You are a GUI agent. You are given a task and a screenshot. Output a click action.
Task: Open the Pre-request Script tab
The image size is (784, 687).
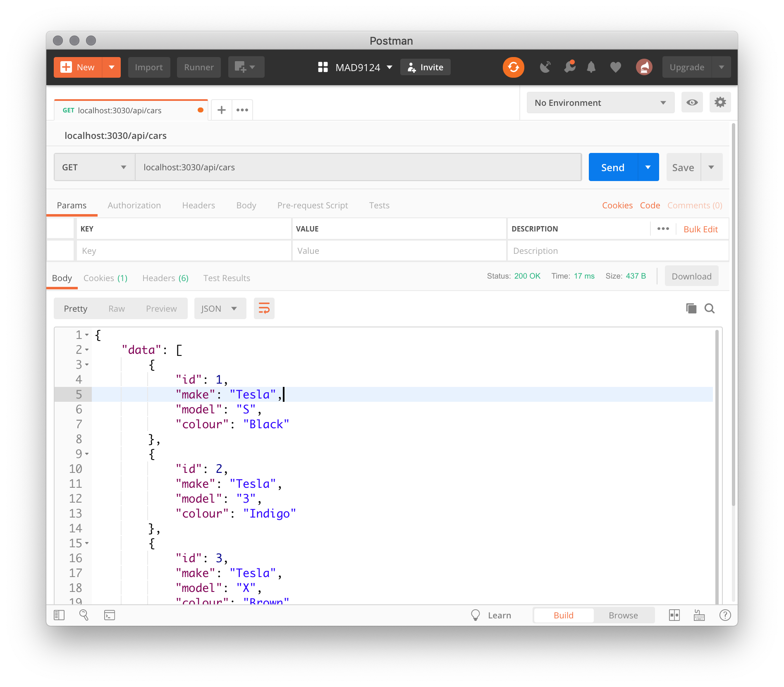pyautogui.click(x=313, y=205)
